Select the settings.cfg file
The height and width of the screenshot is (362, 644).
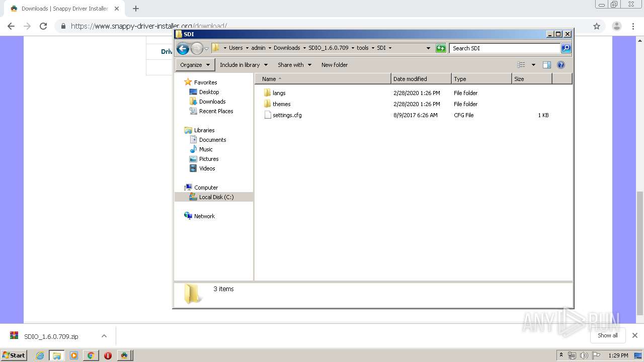pyautogui.click(x=287, y=115)
